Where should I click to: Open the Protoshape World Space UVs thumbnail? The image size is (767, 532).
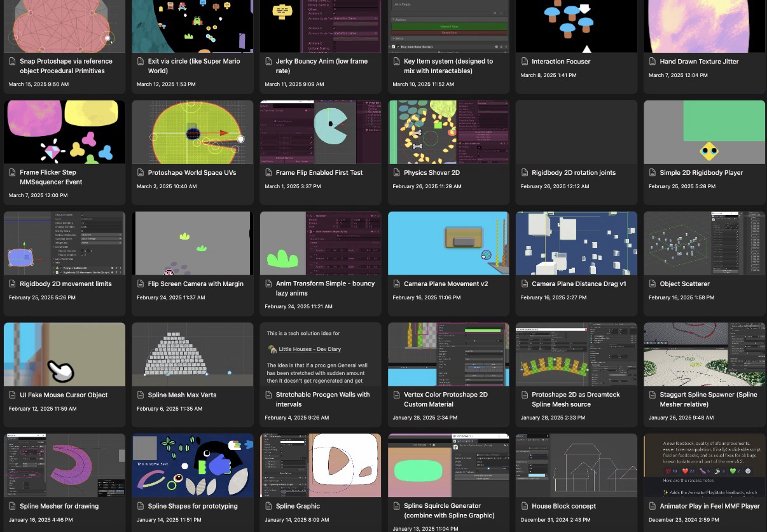pos(192,132)
